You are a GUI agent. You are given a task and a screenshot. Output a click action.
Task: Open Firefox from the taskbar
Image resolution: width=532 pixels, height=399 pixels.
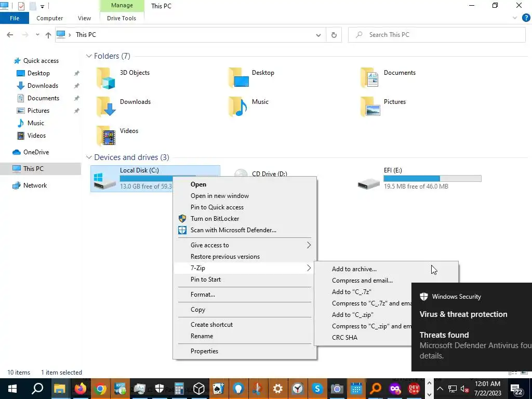coord(80,389)
